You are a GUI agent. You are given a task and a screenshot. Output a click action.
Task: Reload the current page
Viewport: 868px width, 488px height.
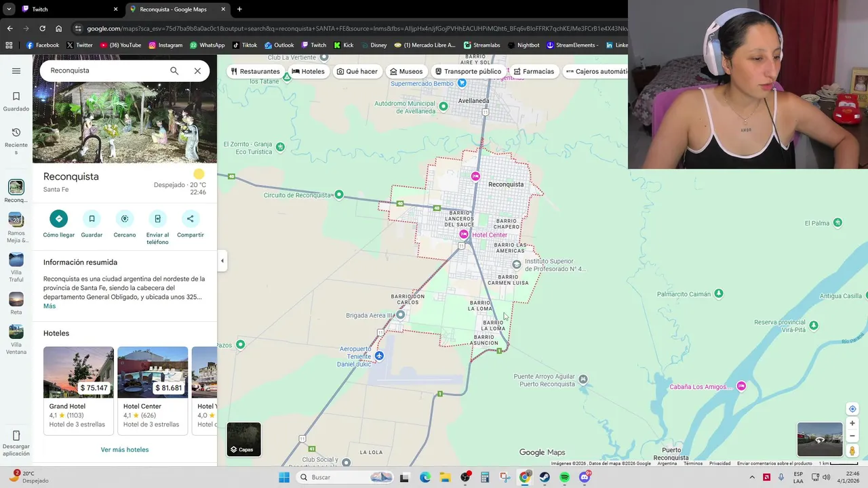42,28
